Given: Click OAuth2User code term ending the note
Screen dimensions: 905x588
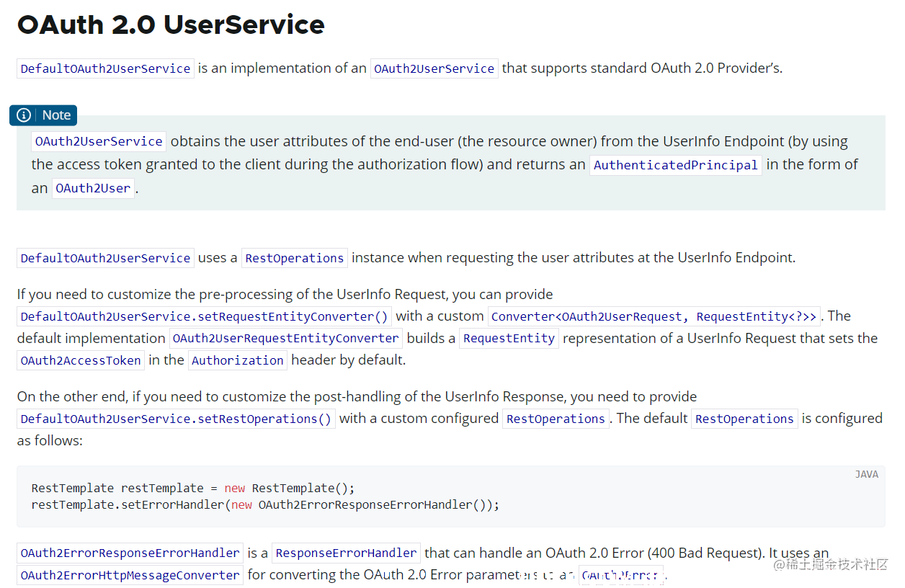Looking at the screenshot, I should [x=93, y=189].
